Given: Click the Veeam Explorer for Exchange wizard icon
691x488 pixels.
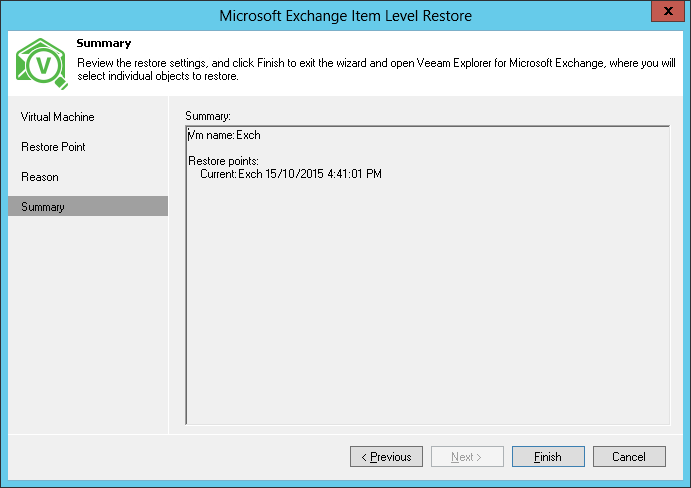Looking at the screenshot, I should [x=42, y=64].
